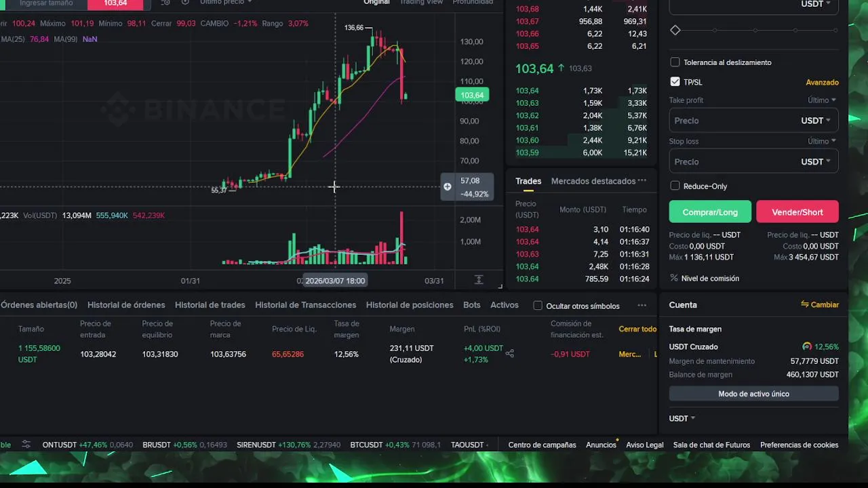The image size is (868, 488).
Task: Open Anuncios link in footer
Action: click(x=601, y=445)
